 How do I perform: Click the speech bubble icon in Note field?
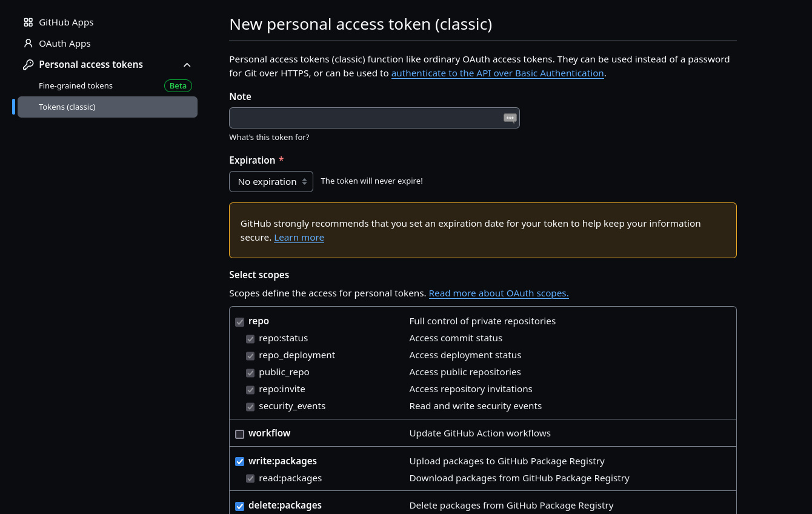coord(510,118)
